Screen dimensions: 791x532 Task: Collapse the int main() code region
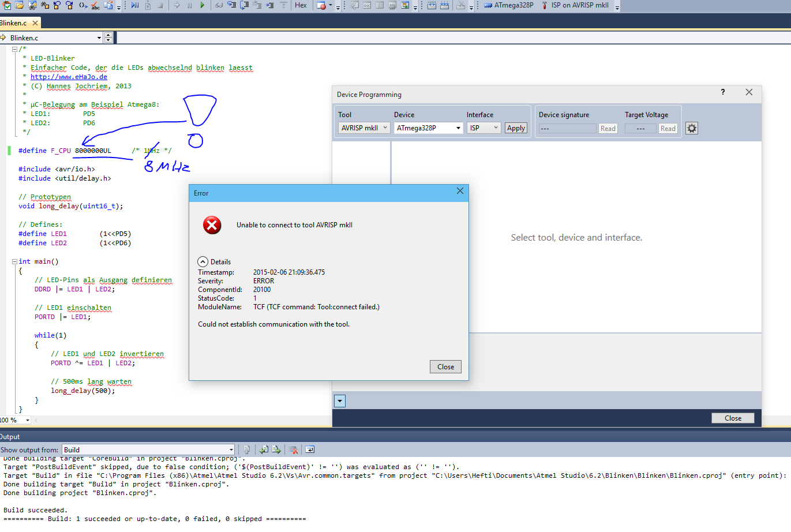point(13,261)
